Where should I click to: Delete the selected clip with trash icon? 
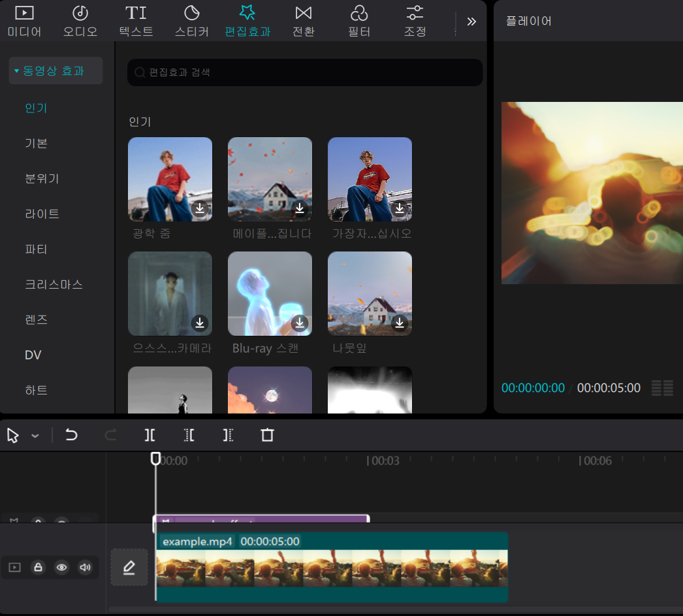pos(267,435)
